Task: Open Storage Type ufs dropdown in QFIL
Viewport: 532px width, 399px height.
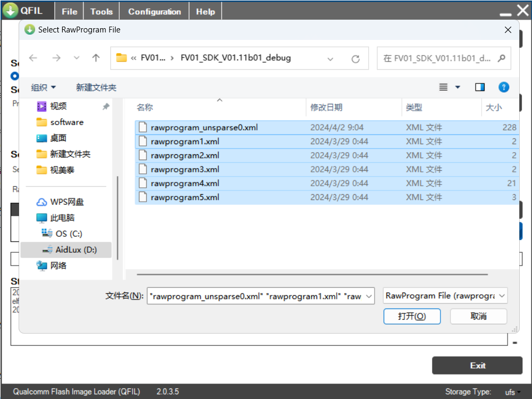Action: coord(512,392)
